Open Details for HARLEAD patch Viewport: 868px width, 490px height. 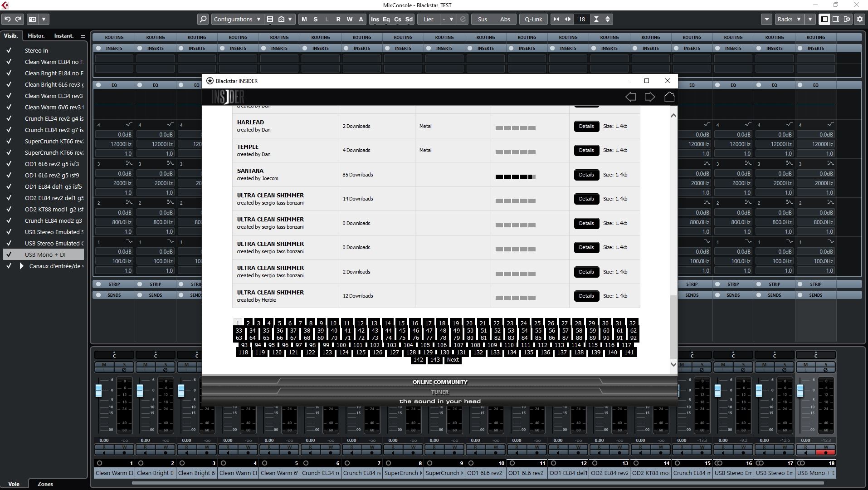pos(586,126)
